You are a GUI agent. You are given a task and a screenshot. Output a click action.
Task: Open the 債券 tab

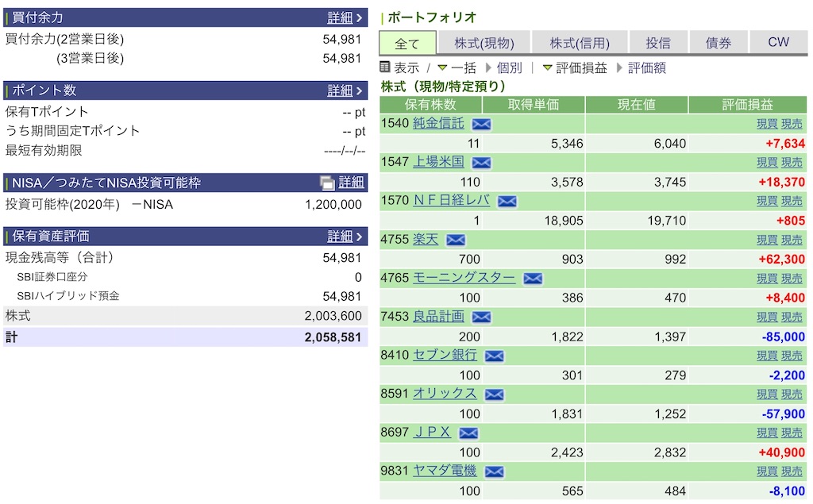718,43
